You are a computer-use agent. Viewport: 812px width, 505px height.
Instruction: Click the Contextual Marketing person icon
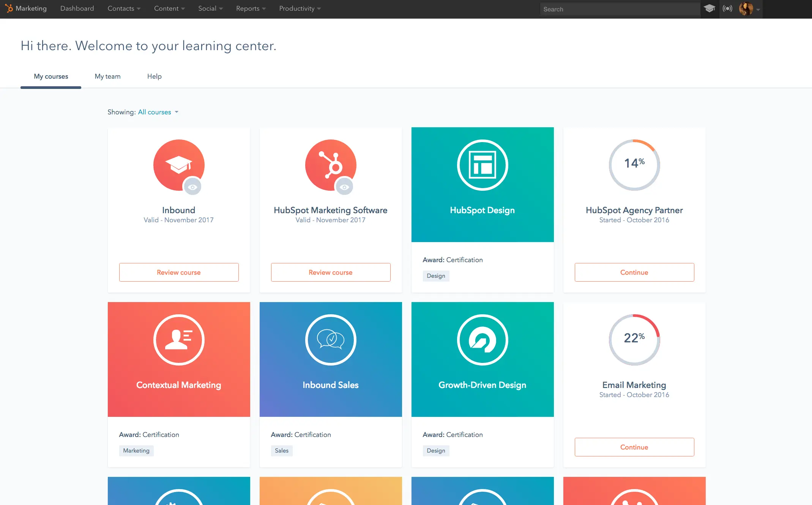pos(178,340)
